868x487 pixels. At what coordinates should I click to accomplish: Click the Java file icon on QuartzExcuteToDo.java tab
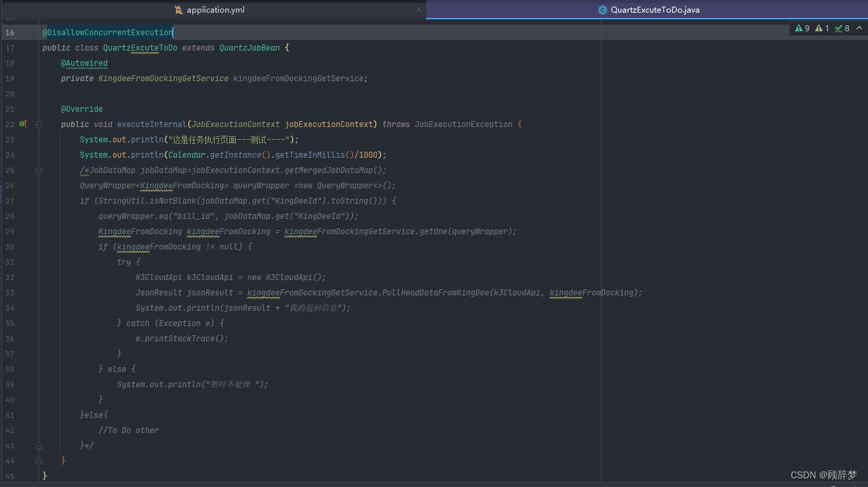(603, 9)
